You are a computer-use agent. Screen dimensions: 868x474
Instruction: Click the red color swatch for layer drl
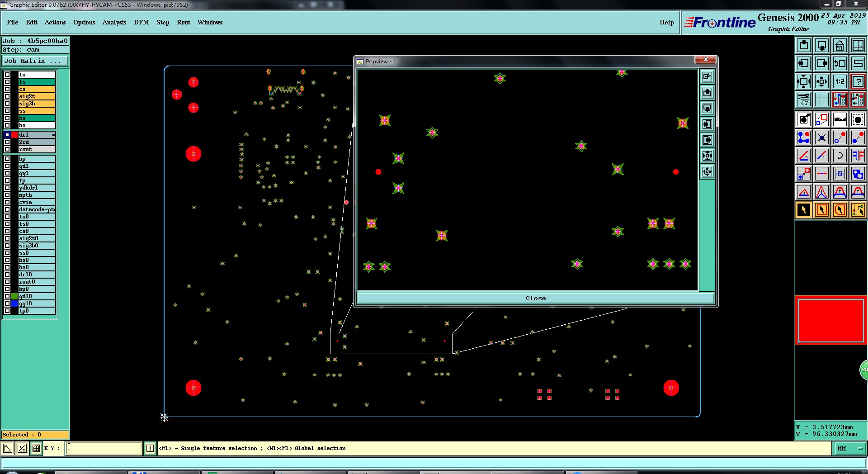(x=14, y=135)
